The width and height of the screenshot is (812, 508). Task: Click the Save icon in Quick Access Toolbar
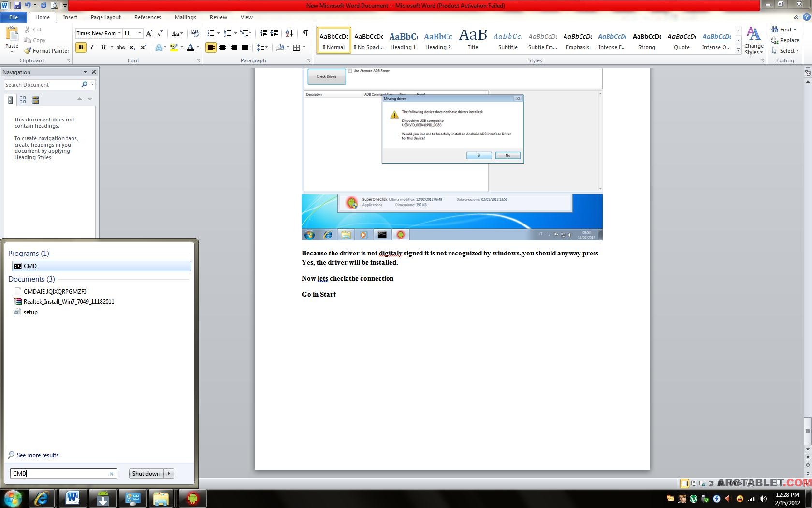(17, 5)
